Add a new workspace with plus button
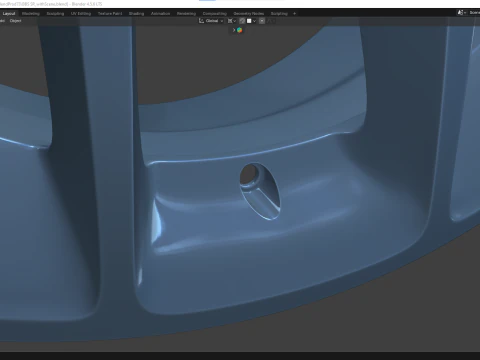This screenshot has width=480, height=360. pos(294,14)
